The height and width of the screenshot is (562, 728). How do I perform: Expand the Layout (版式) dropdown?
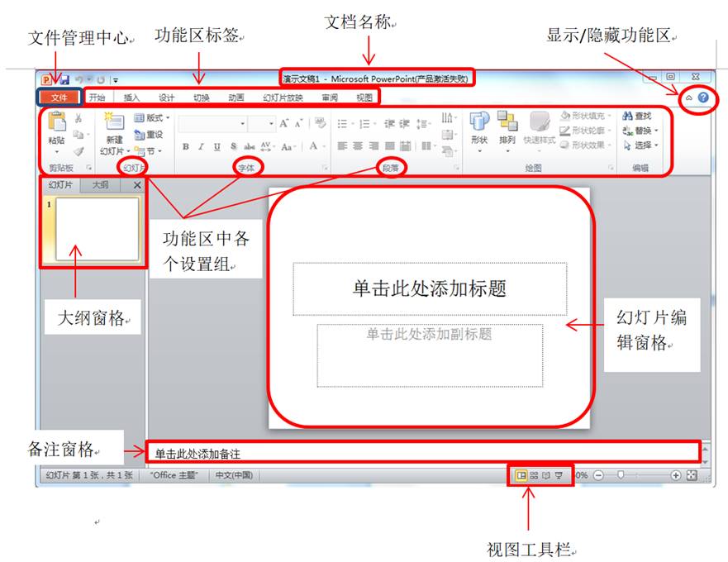pos(152,118)
